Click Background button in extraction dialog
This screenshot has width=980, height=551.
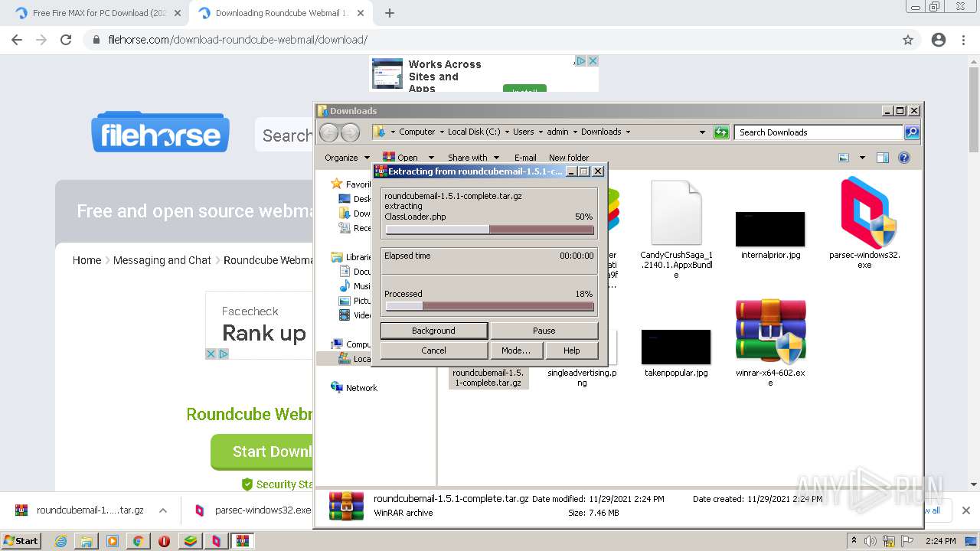point(433,331)
